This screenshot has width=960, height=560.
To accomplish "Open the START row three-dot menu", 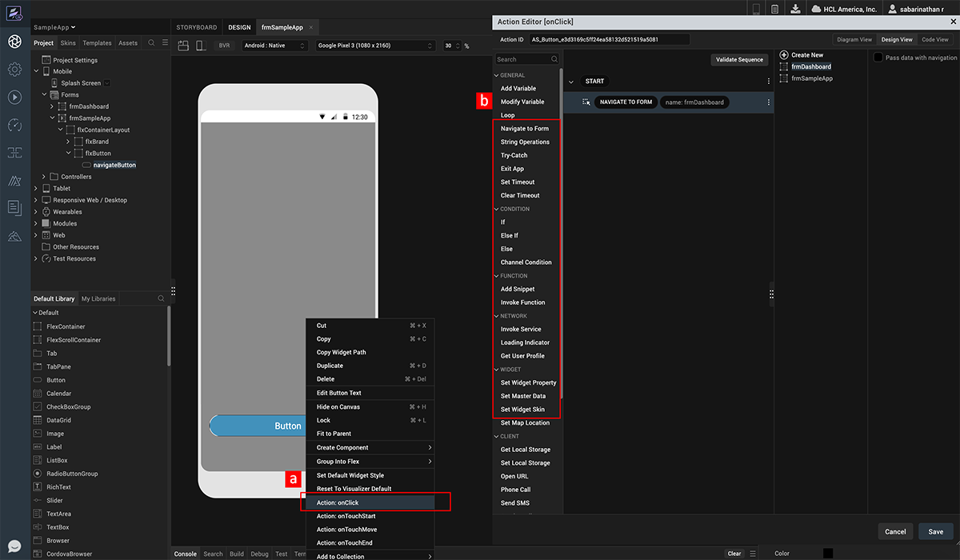I will point(769,82).
